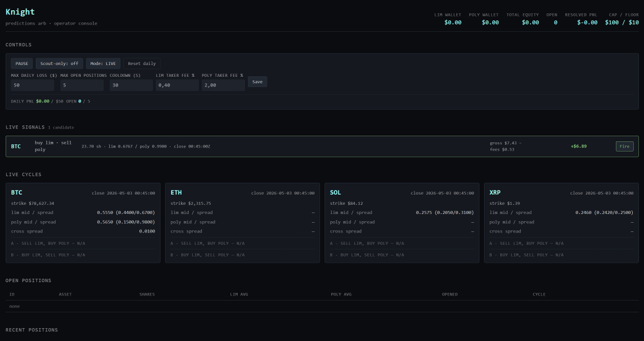Screen dimensions: 644x341
Task: Open the XRP live cycle card title
Action: click(495, 192)
